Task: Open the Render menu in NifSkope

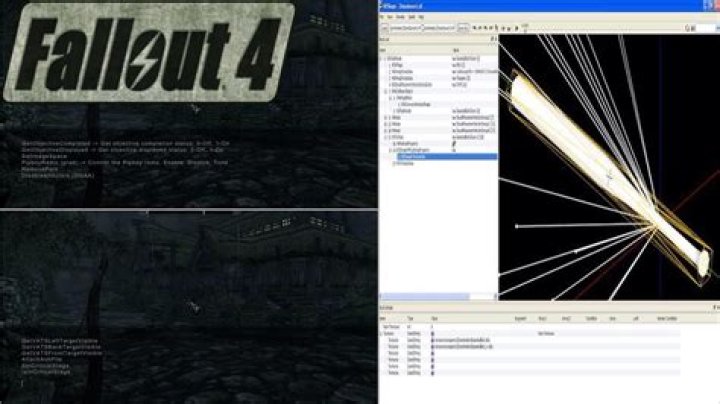Action: point(400,17)
